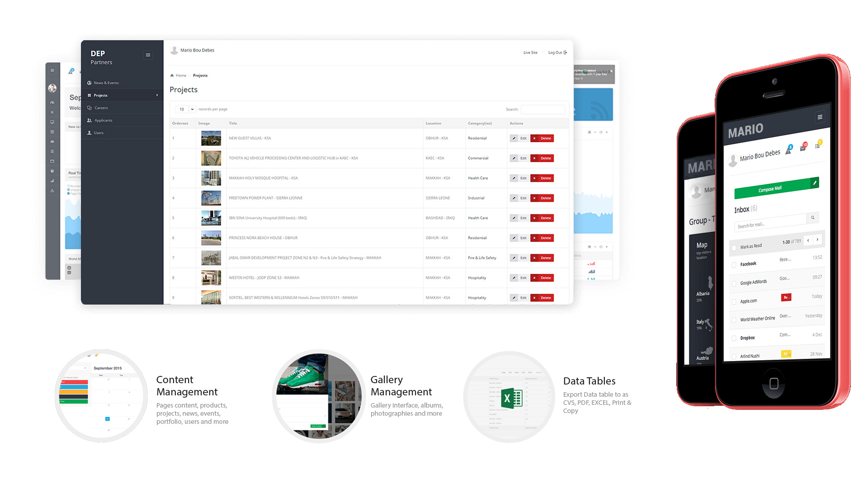868x488 pixels.
Task: Open the records per page dropdown
Action: pos(185,109)
